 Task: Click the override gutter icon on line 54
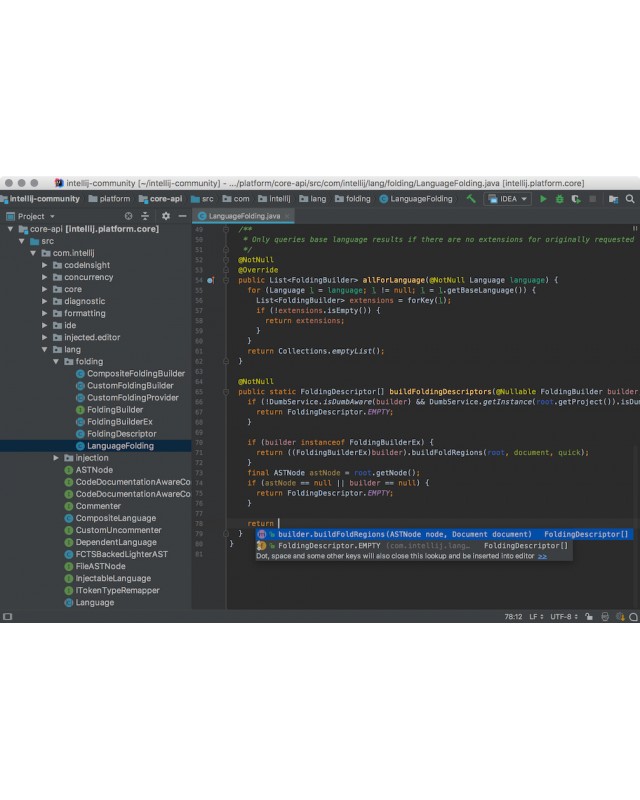pyautogui.click(x=211, y=280)
